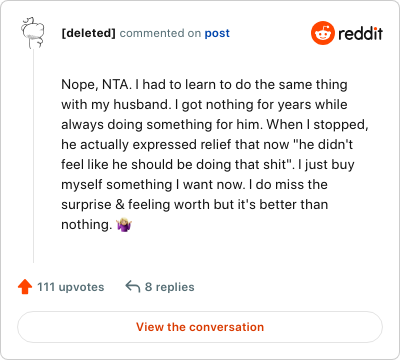Image resolution: width=400 pixels, height=360 pixels.
Task: Open the 8 replies label
Action: coord(170,287)
